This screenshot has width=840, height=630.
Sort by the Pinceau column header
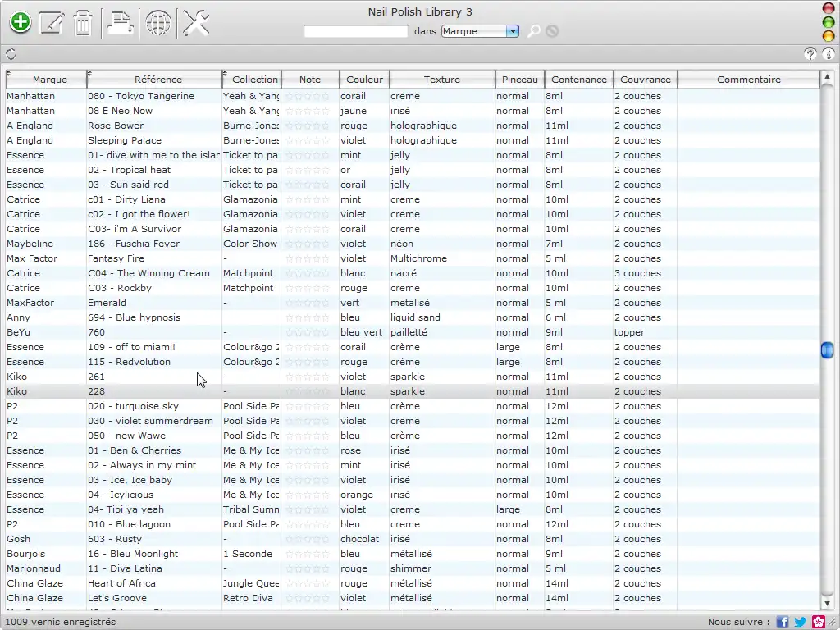point(519,80)
